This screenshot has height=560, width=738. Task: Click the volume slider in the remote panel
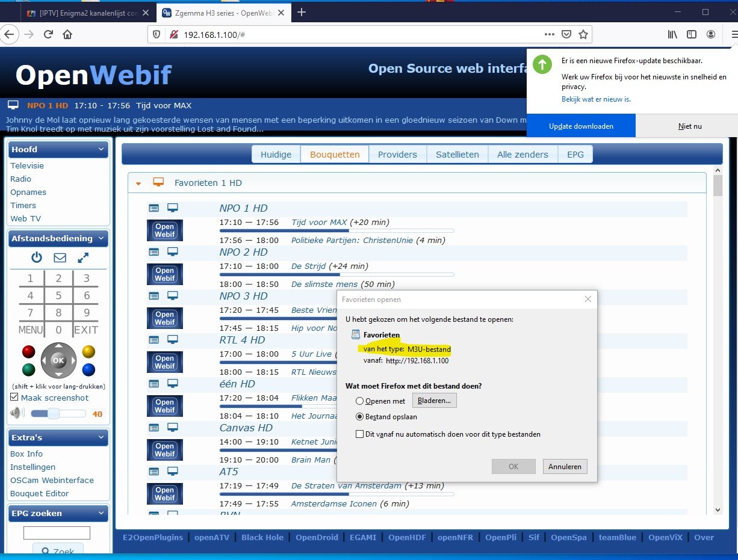point(58,413)
